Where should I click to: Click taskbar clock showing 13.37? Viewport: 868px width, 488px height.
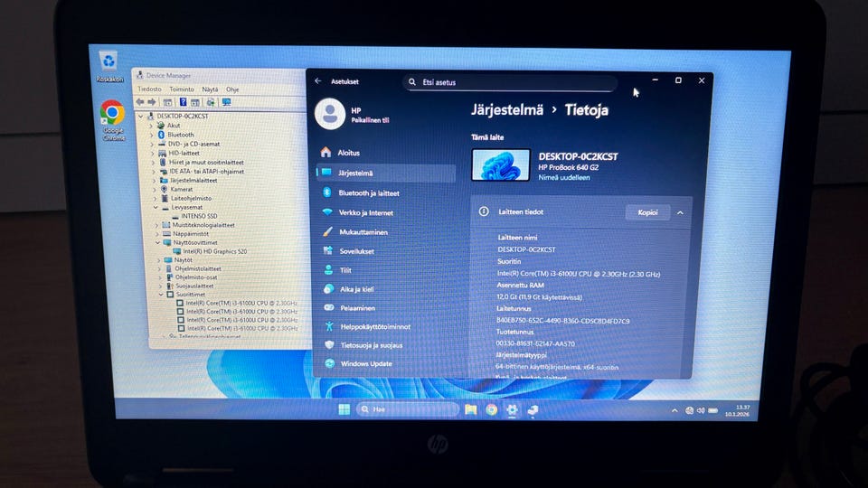pyautogui.click(x=737, y=410)
